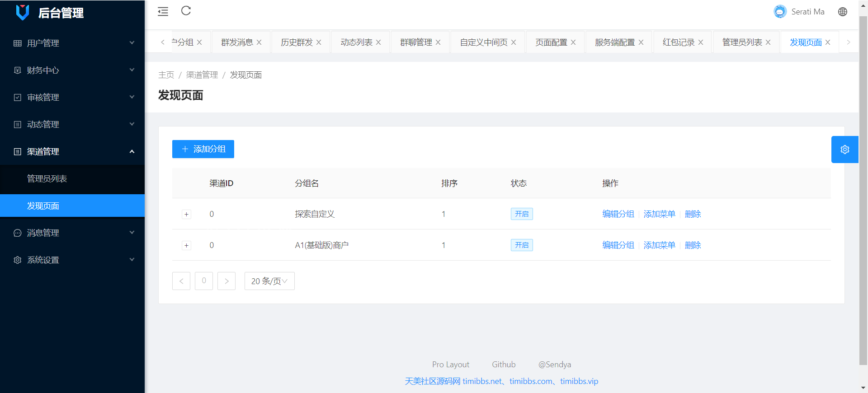The height and width of the screenshot is (393, 868).
Task: Go to next page in pagination
Action: tap(226, 281)
